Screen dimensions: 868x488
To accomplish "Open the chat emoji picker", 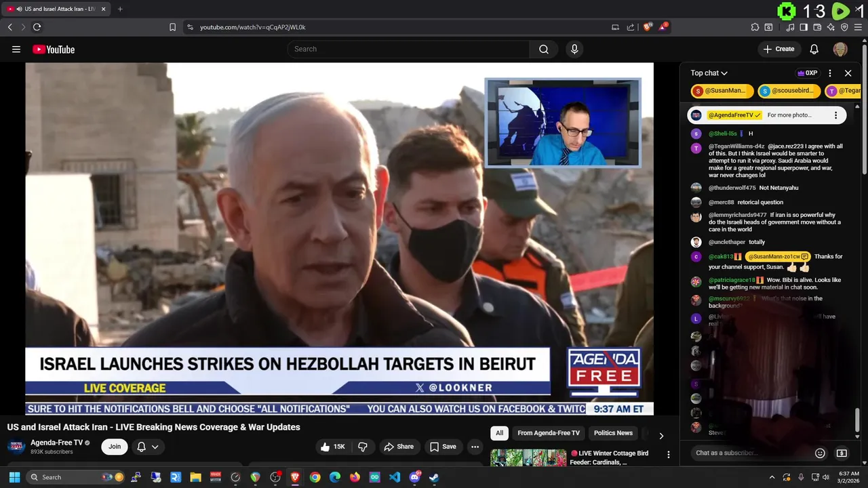I will tap(820, 453).
